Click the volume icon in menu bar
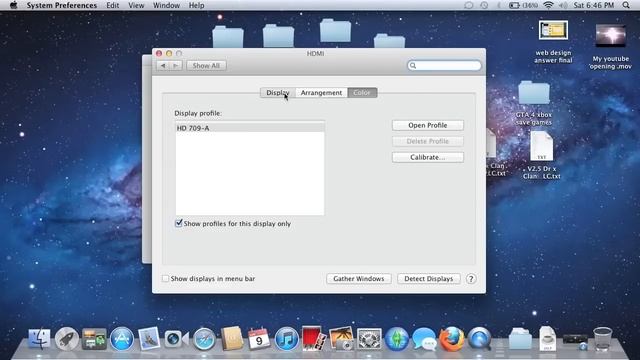Viewport: 640px width, 360px height. pos(563,5)
